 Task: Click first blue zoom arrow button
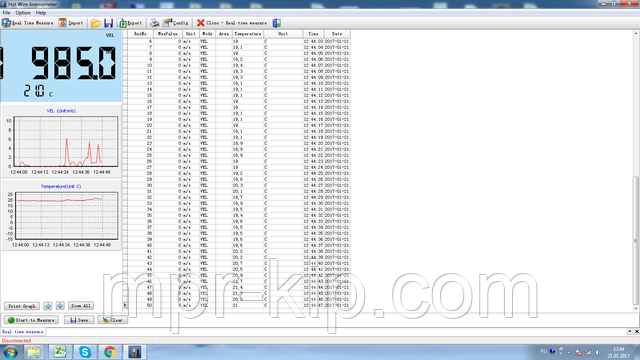[x=48, y=306]
